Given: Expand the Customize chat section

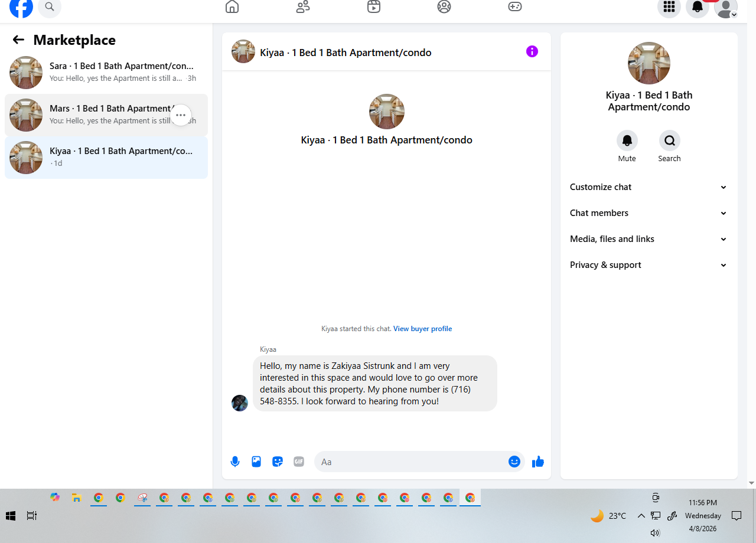Looking at the screenshot, I should point(649,187).
